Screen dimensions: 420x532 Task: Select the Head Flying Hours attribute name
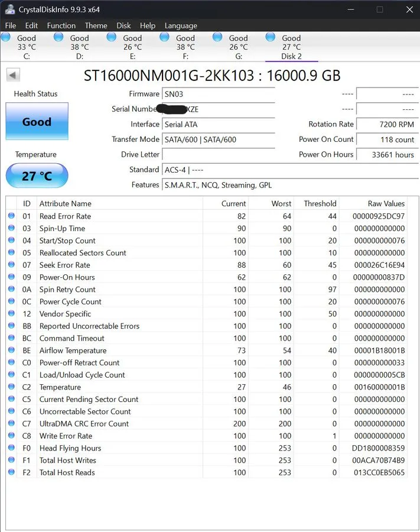[x=70, y=448]
